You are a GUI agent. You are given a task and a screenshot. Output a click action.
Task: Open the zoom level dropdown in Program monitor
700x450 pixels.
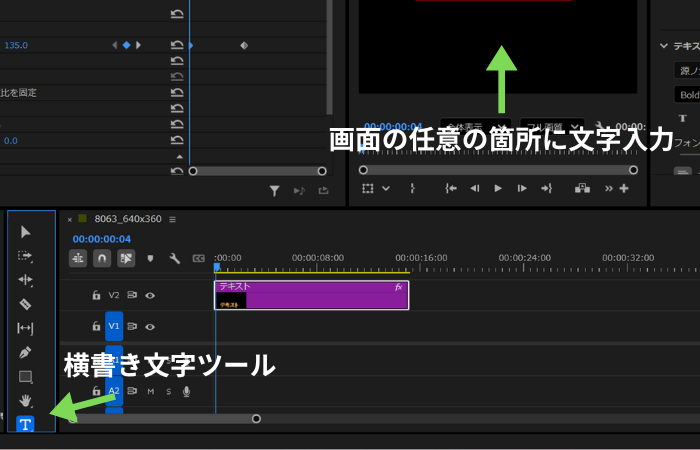click(476, 126)
